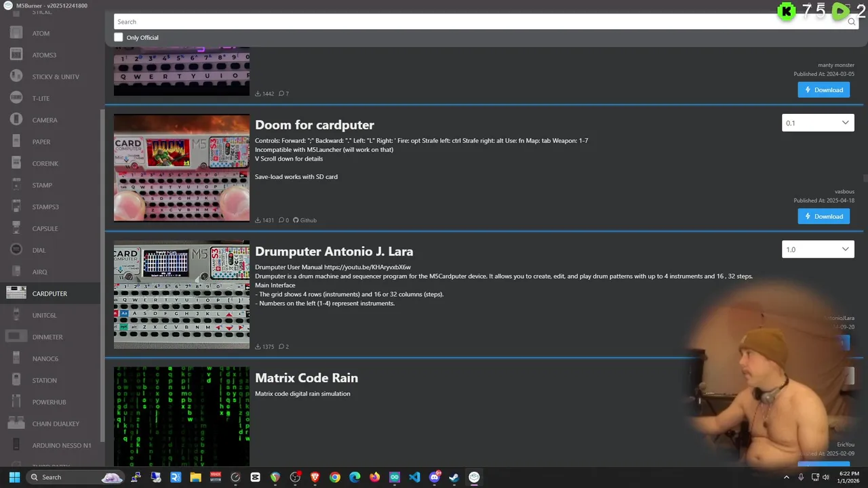Click Doom's 1431 download count icon
The width and height of the screenshot is (868, 488).
pyautogui.click(x=258, y=220)
